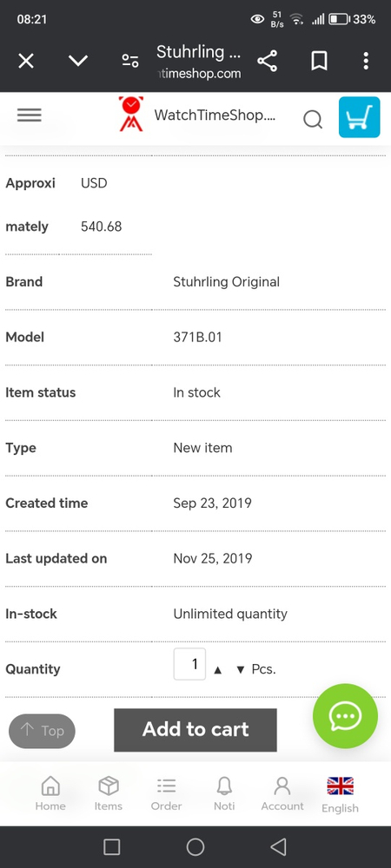Tap the search magnifier icon

pos(313,118)
